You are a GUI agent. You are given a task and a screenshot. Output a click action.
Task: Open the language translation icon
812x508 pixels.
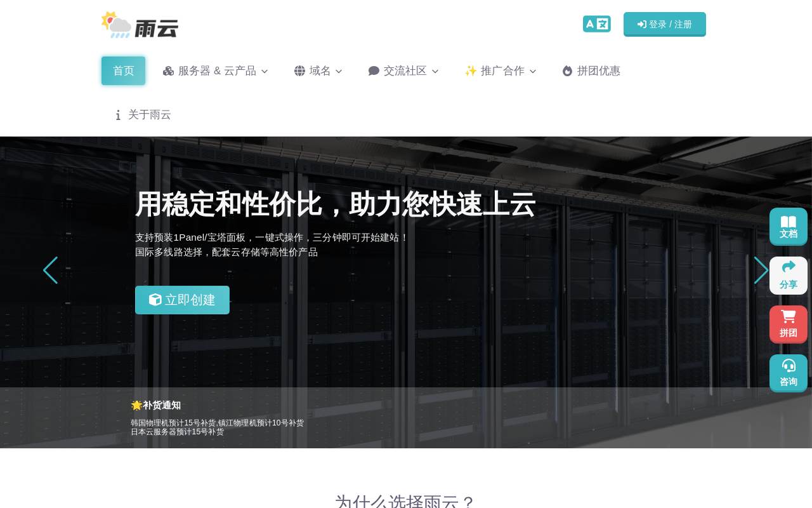[x=597, y=24]
